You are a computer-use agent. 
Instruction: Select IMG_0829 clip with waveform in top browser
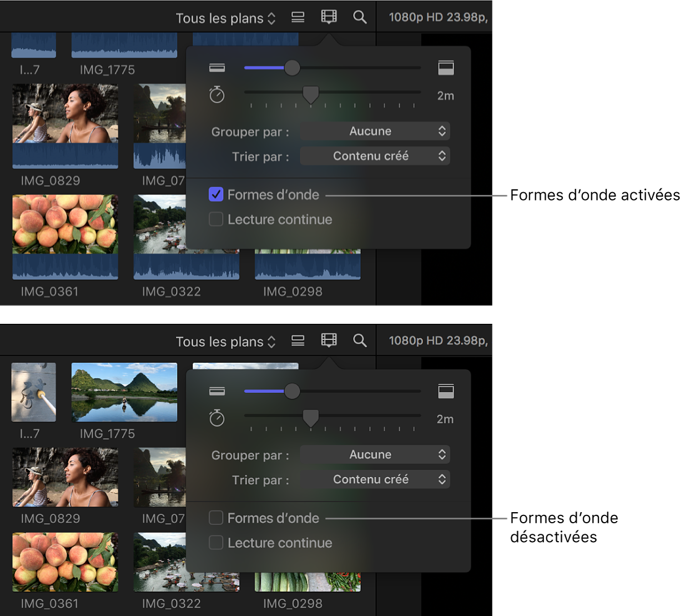coord(66,126)
